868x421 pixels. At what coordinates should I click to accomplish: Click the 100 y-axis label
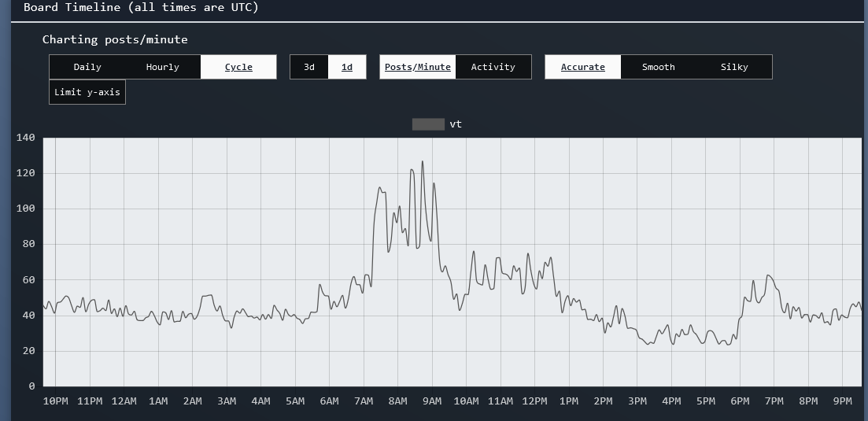(25, 209)
